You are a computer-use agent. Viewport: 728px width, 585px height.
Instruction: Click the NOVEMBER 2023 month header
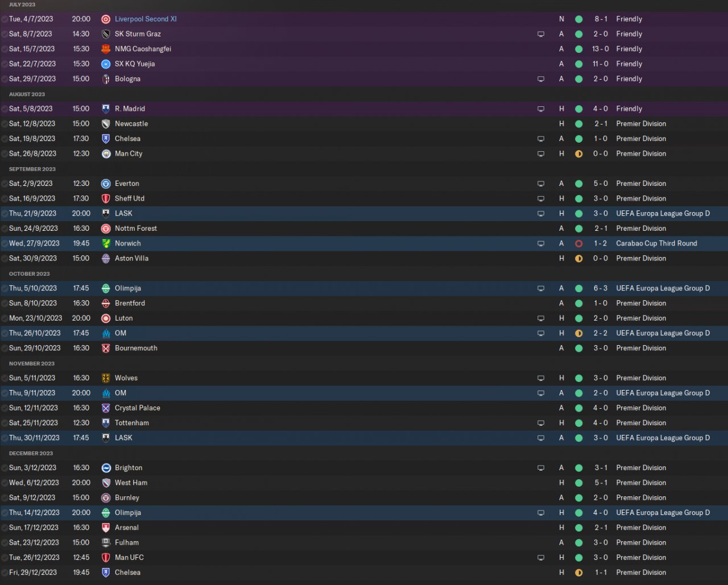click(x=32, y=363)
